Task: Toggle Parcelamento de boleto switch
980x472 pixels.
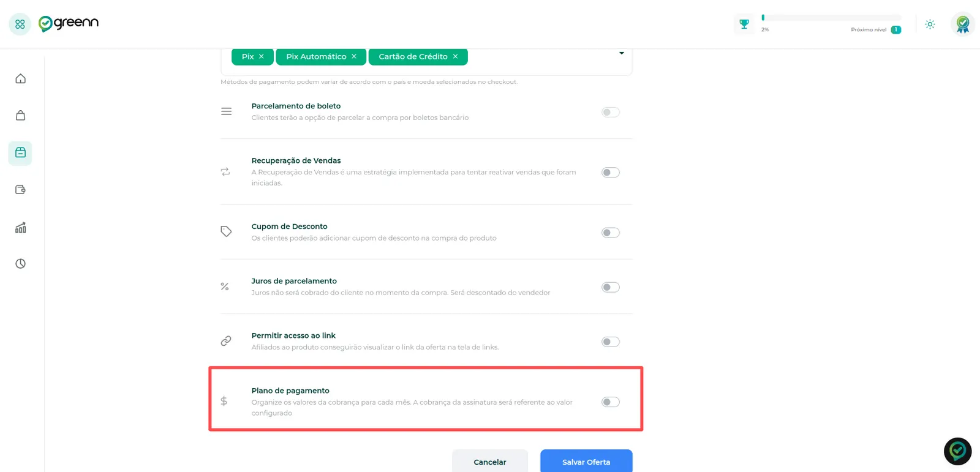Action: 611,112
